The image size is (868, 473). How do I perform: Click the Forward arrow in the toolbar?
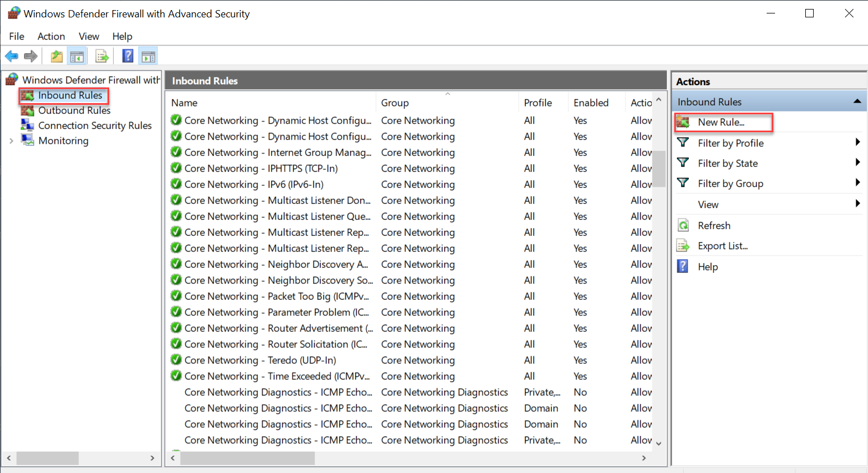point(31,56)
